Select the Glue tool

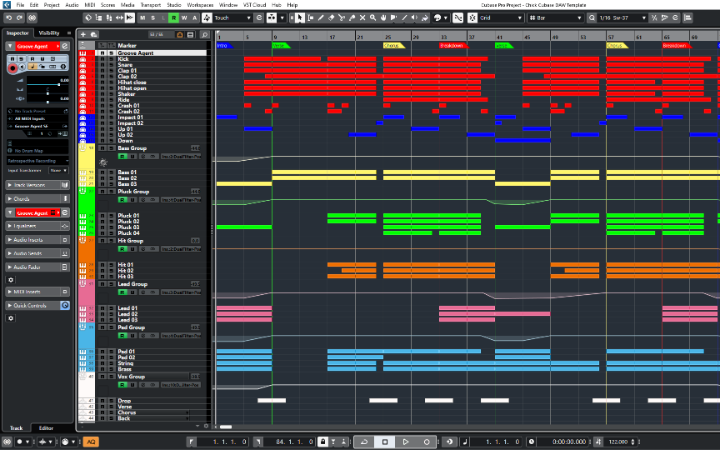click(x=352, y=18)
